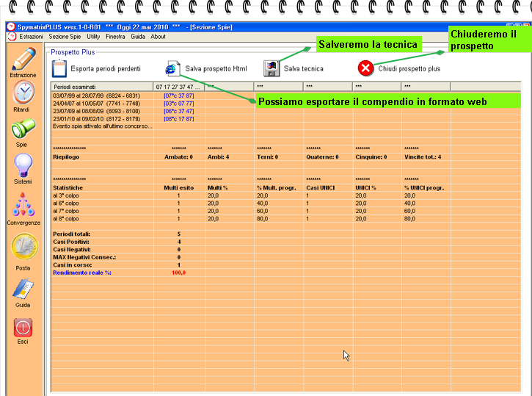This screenshot has height=396, width=532.
Task: Click the Periodi esaminati column header
Action: point(102,87)
